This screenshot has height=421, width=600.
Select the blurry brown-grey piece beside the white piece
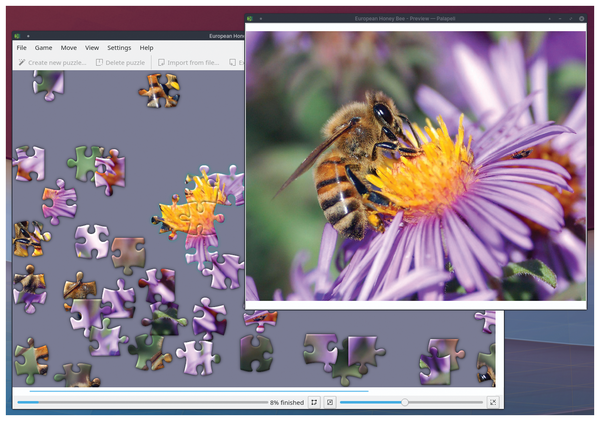[x=129, y=255]
